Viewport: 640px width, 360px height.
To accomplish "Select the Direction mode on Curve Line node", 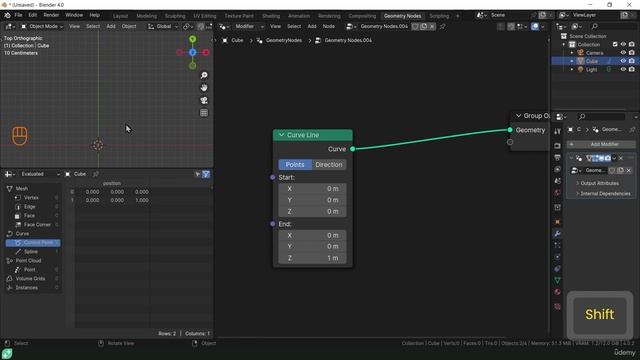I will [x=329, y=164].
